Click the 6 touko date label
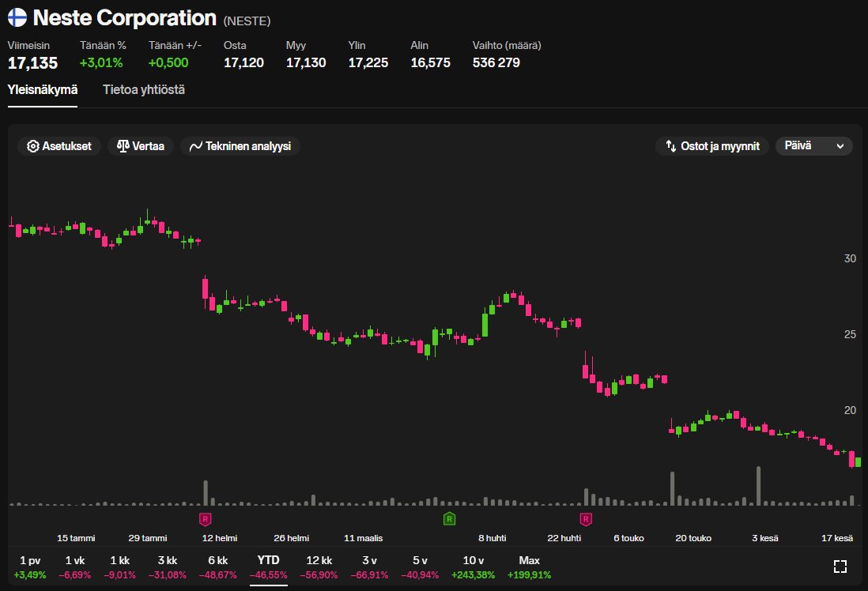The image size is (868, 591). (628, 538)
